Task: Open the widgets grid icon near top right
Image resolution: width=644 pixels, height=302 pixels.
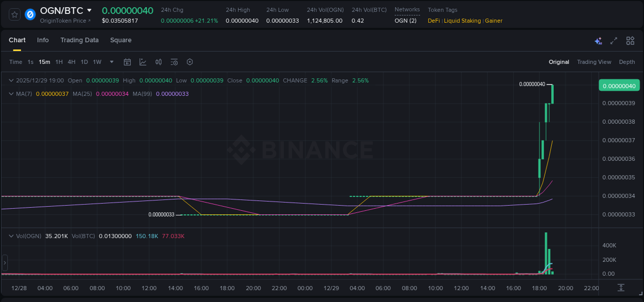Action: (x=630, y=40)
